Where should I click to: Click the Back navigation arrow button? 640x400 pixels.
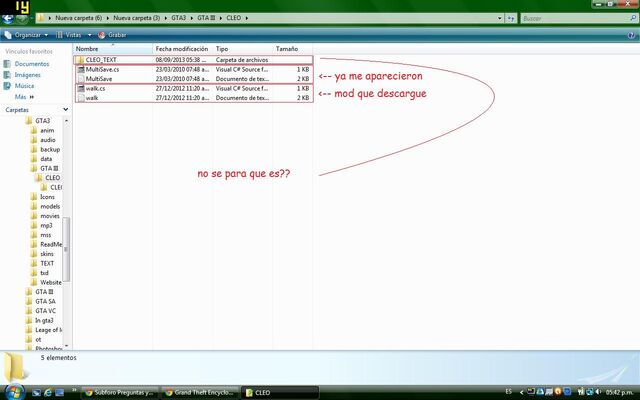click(x=8, y=19)
